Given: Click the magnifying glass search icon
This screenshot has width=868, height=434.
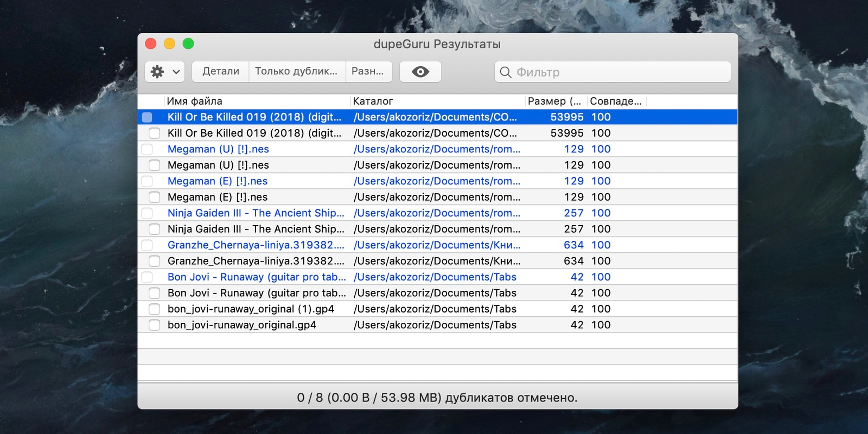Looking at the screenshot, I should 505,72.
